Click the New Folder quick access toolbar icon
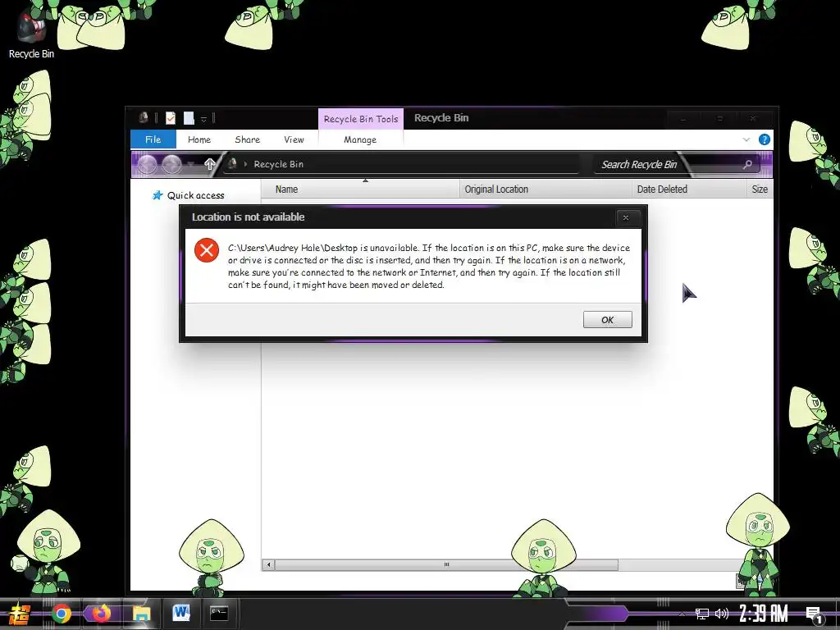840x630 pixels. click(189, 118)
